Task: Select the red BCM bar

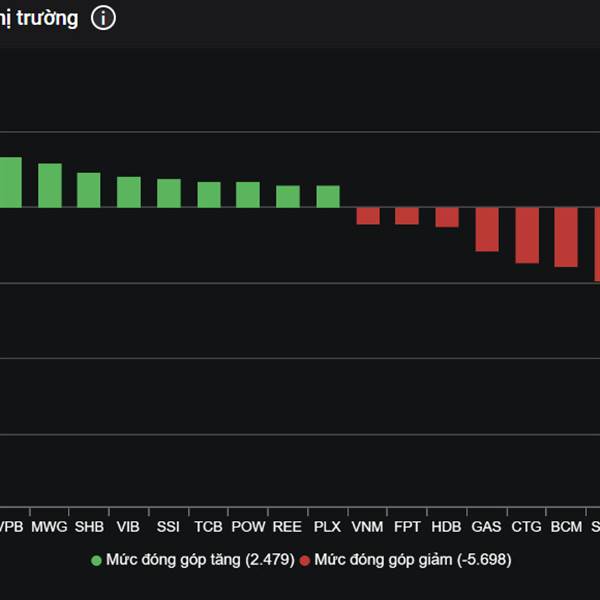Action: pos(566,237)
